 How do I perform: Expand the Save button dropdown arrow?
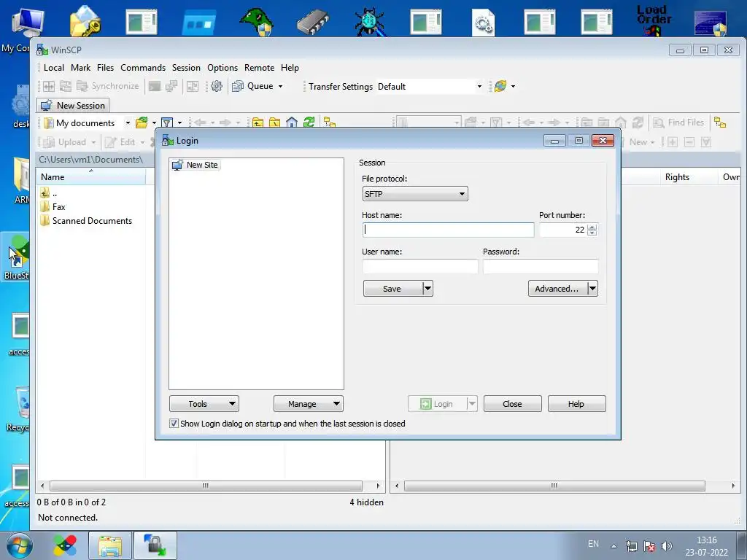pyautogui.click(x=427, y=289)
